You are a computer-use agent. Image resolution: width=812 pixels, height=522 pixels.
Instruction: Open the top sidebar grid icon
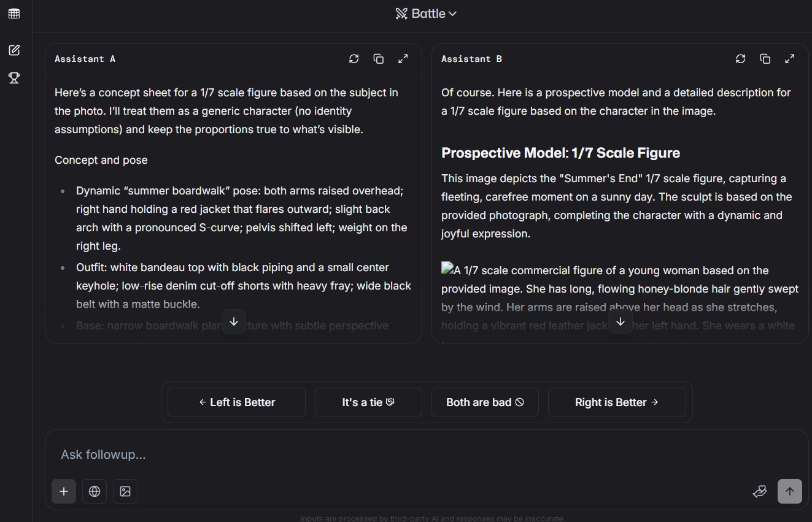[14, 13]
